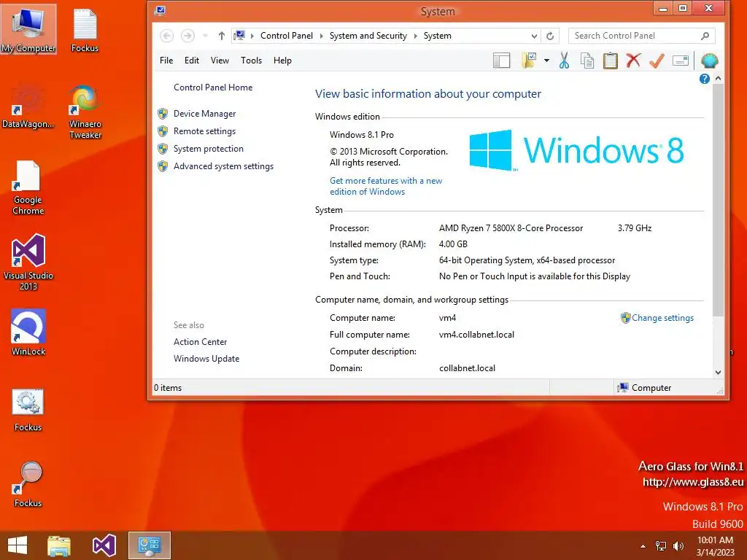747x560 pixels.
Task: Click the vertical scrollbar thumb
Action: pyautogui.click(x=718, y=200)
